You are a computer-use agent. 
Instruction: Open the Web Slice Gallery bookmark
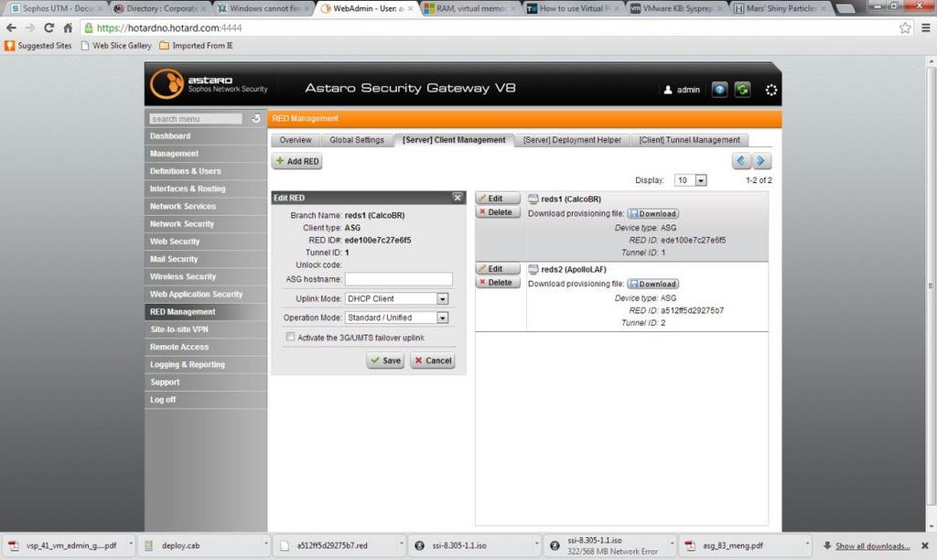point(116,46)
